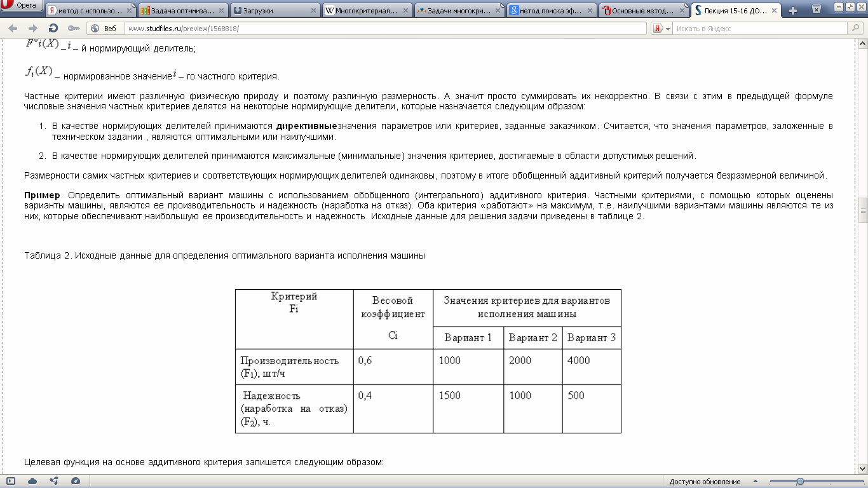Click the scrollbar up arrow
The width and height of the screenshot is (868, 488).
pyautogui.click(x=863, y=43)
